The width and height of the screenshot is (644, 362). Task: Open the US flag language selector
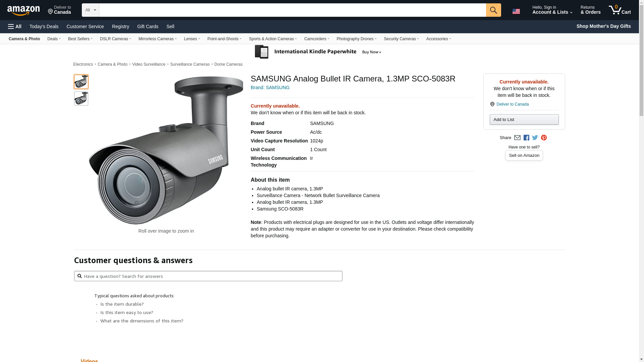pos(516,11)
